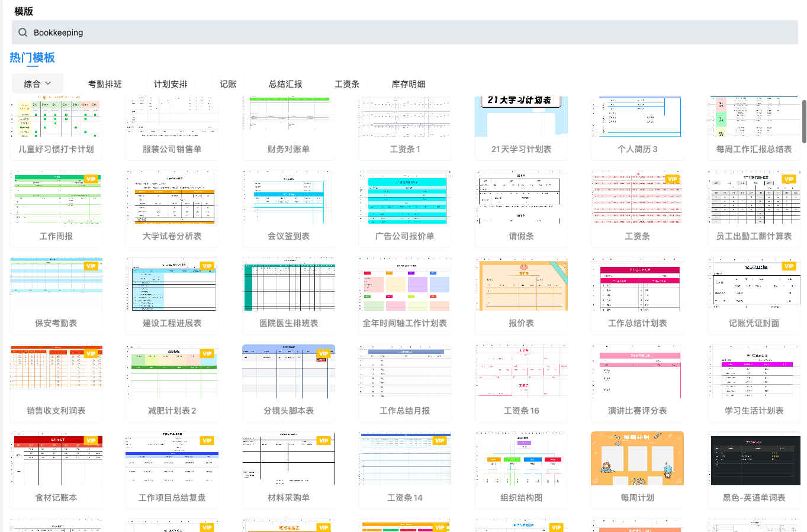
Task: Click the VIP badge on 工作周报
Action: coord(91,179)
